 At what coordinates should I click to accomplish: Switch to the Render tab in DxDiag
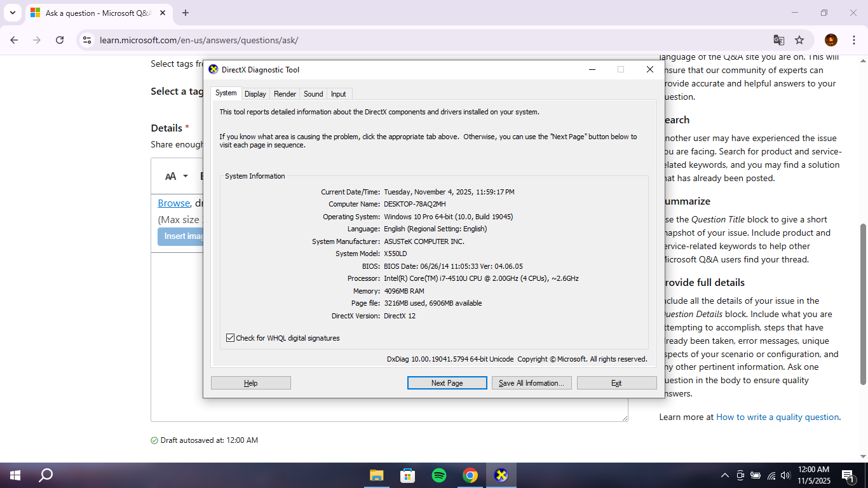pos(285,94)
